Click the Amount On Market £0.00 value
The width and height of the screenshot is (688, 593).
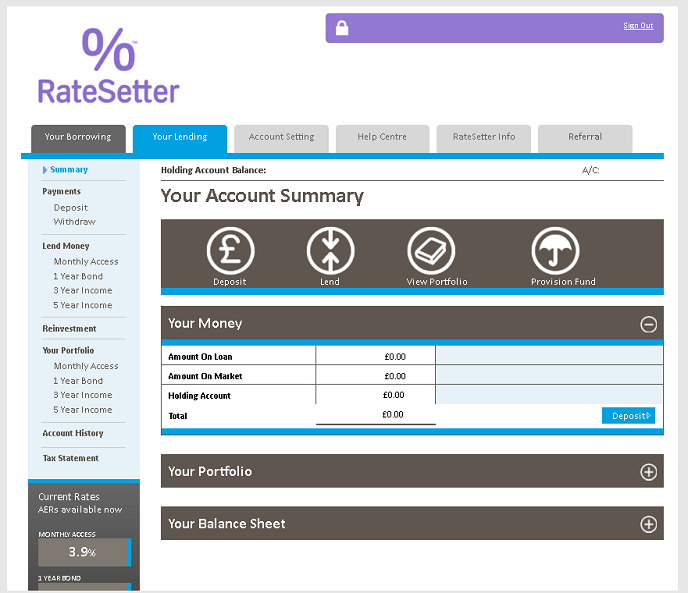[395, 376]
